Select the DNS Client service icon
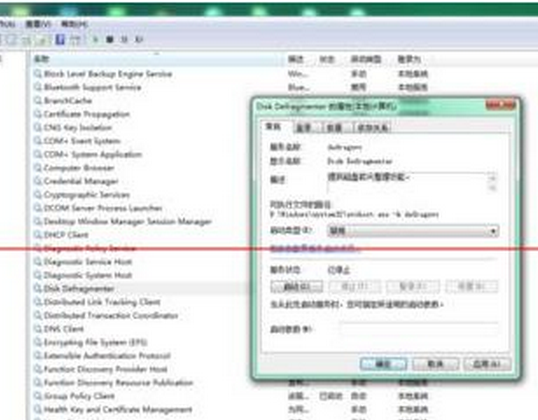538x420 pixels. (37, 329)
